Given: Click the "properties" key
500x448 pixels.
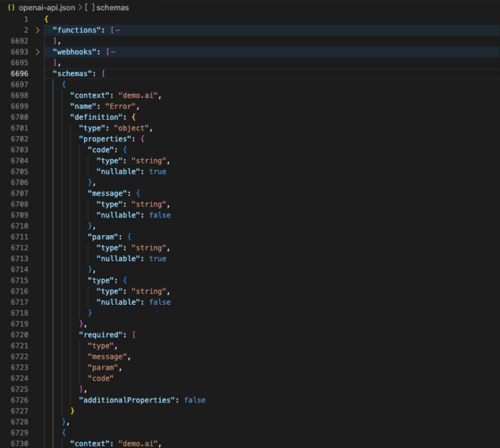Looking at the screenshot, I should tap(105, 139).
